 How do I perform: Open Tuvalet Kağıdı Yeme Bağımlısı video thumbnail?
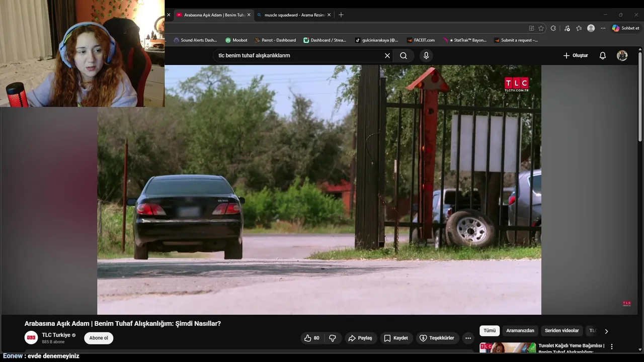click(x=508, y=347)
